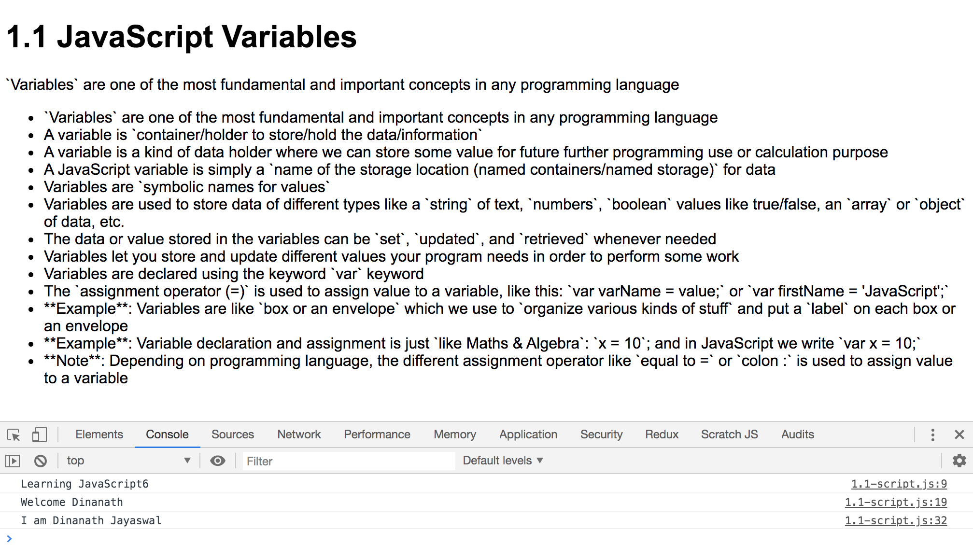This screenshot has width=973, height=560.
Task: Switch to the Network tab
Action: (x=298, y=434)
